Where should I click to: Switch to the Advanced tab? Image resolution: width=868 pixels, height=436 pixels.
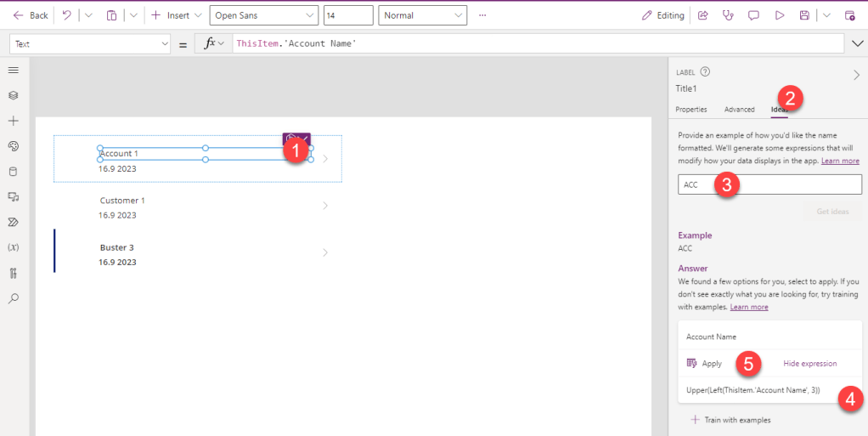pos(739,110)
